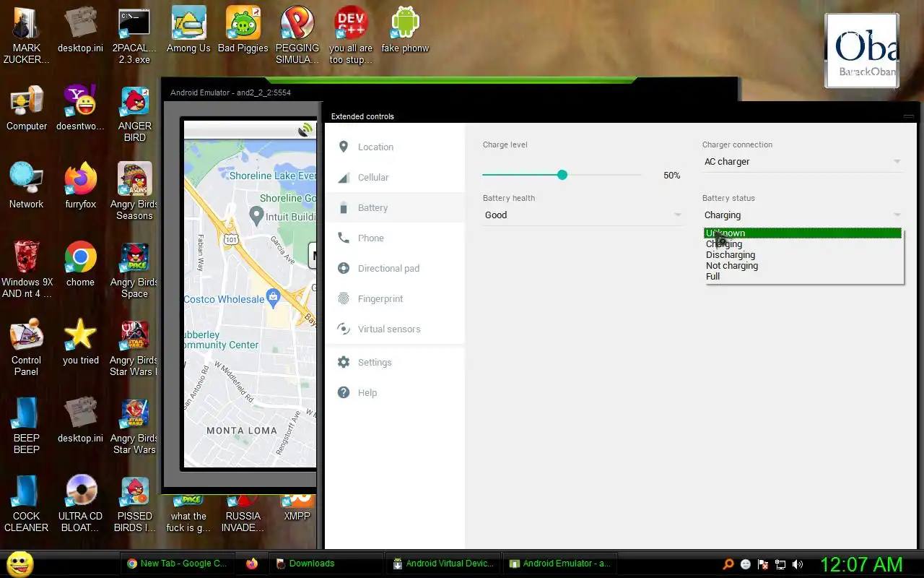Click the smiley Start button

click(20, 564)
